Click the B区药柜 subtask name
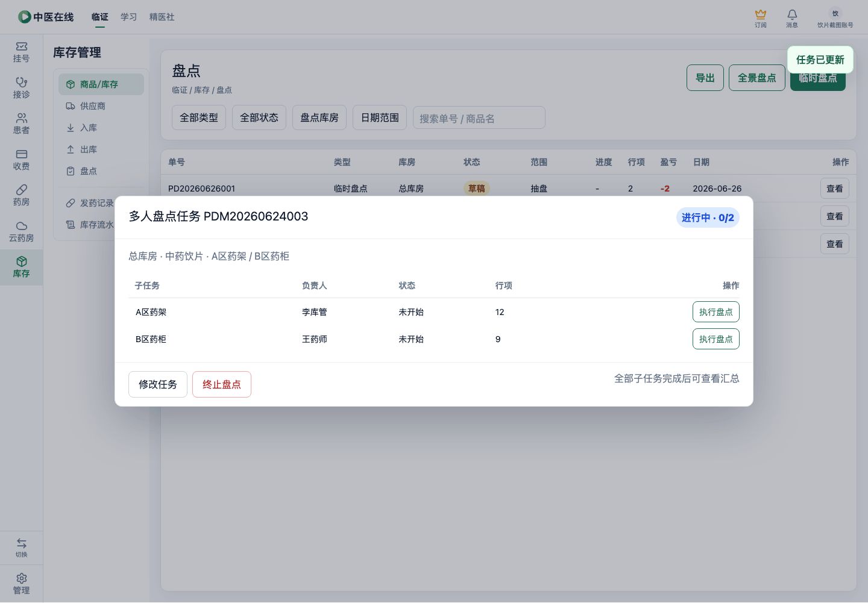 [x=151, y=339]
